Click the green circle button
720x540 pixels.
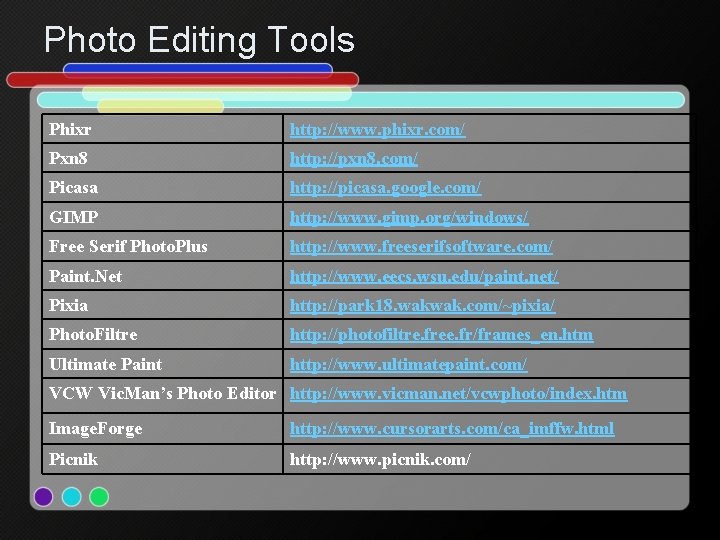[99, 497]
